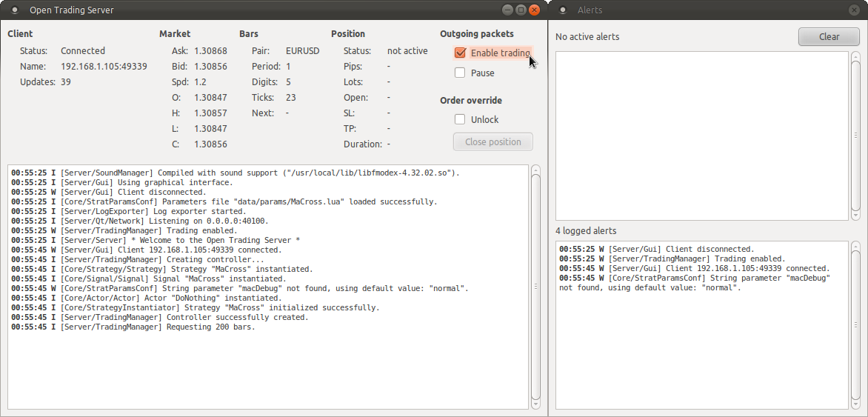Click the 'Creating controller...' log line
868x417 pixels.
pyautogui.click(x=137, y=260)
